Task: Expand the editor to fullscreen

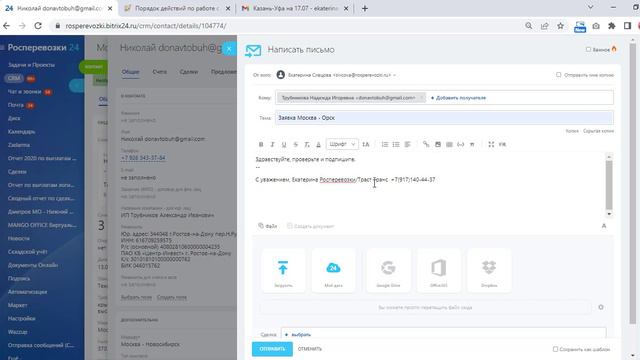Action: [x=491, y=144]
